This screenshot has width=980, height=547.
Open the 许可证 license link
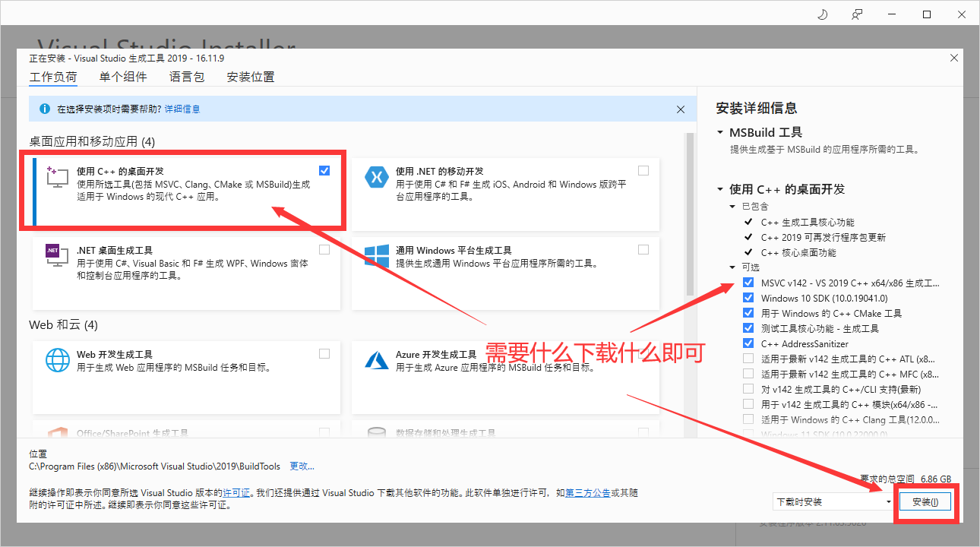tap(236, 493)
